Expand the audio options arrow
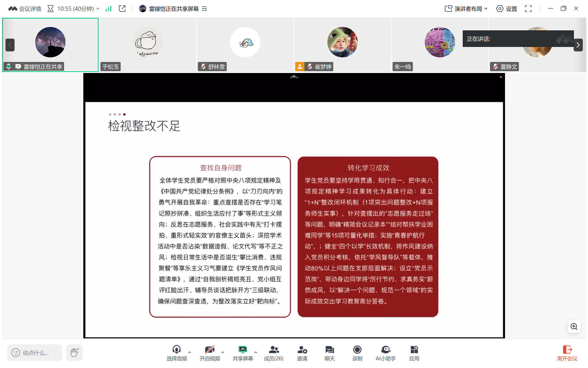Screen dimensions: 588x368 coord(190,352)
